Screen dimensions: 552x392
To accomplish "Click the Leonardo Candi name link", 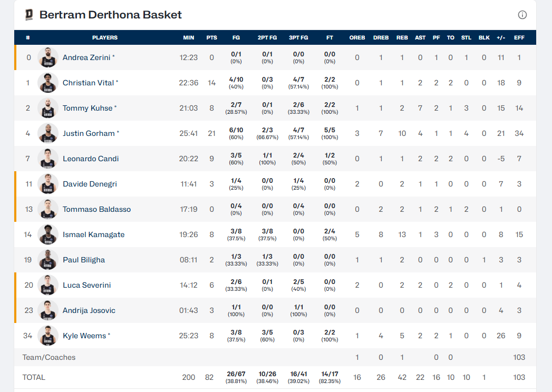I will (91, 159).
